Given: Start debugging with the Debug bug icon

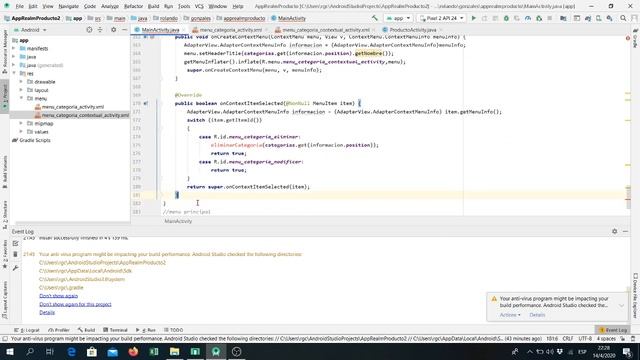Looking at the screenshot, I should click(x=506, y=18).
